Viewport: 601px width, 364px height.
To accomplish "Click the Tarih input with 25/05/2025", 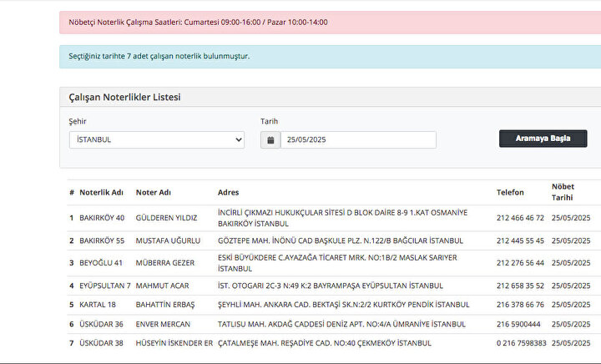I will (358, 140).
